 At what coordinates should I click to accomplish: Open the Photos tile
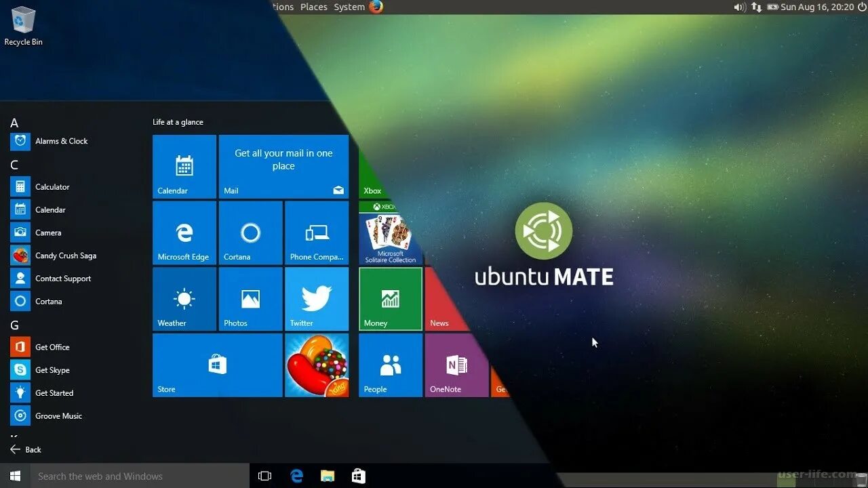250,299
